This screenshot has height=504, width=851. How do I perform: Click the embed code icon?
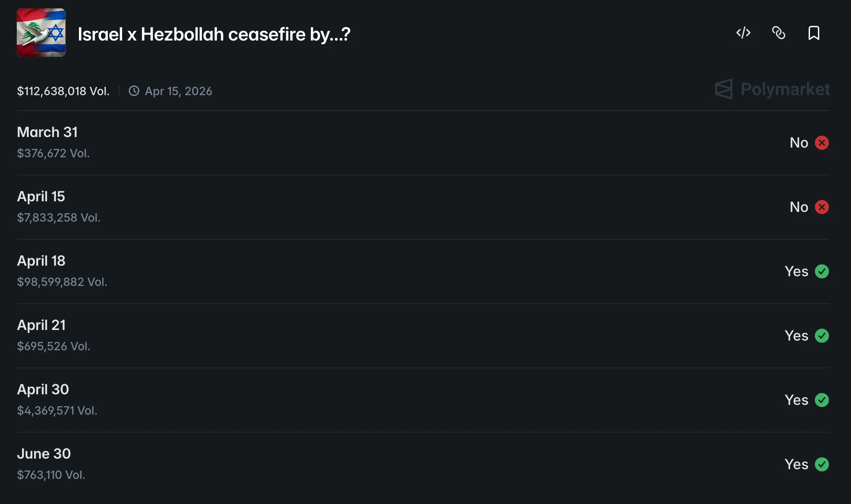pos(743,33)
